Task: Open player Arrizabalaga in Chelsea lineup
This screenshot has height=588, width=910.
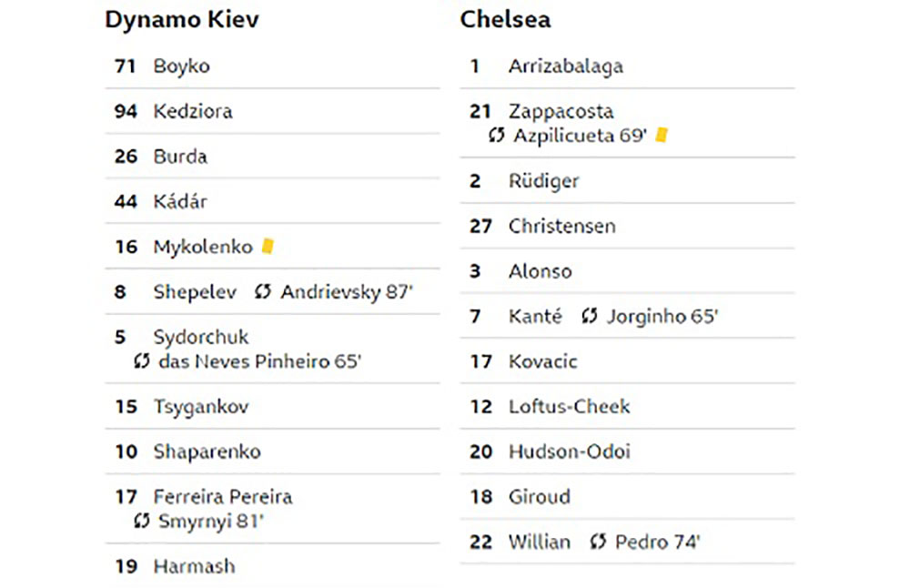Action: [x=627, y=66]
